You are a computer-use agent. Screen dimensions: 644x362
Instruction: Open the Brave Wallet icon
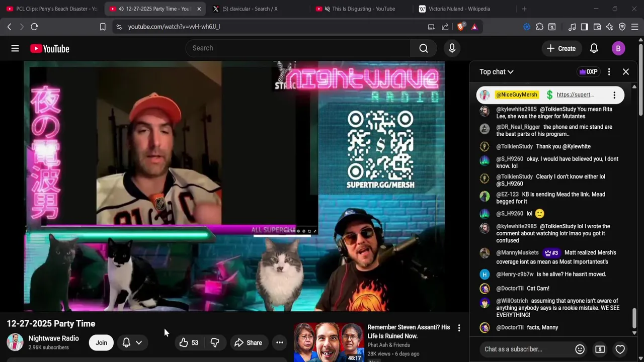click(x=597, y=27)
